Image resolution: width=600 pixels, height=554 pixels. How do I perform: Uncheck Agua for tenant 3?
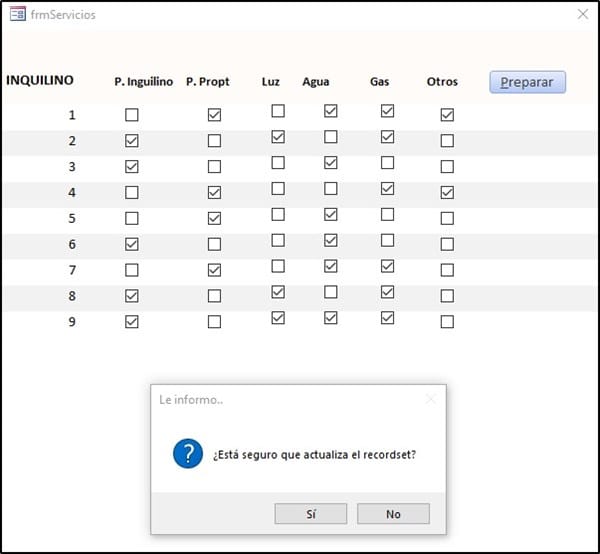coord(331,163)
